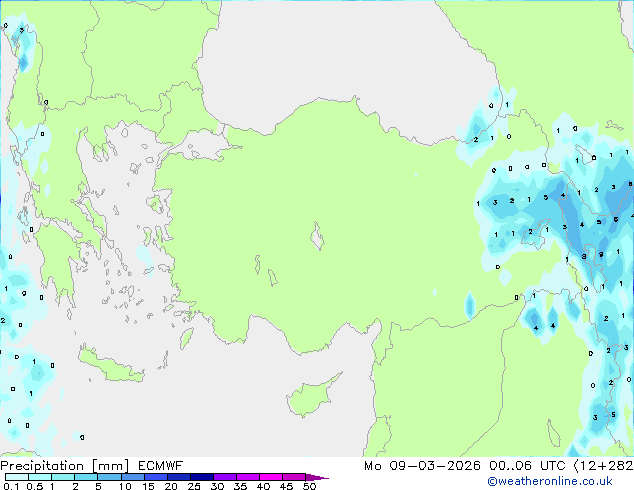Click the 35–40 mm violet legend swatch
The image size is (634, 490).
(247, 477)
